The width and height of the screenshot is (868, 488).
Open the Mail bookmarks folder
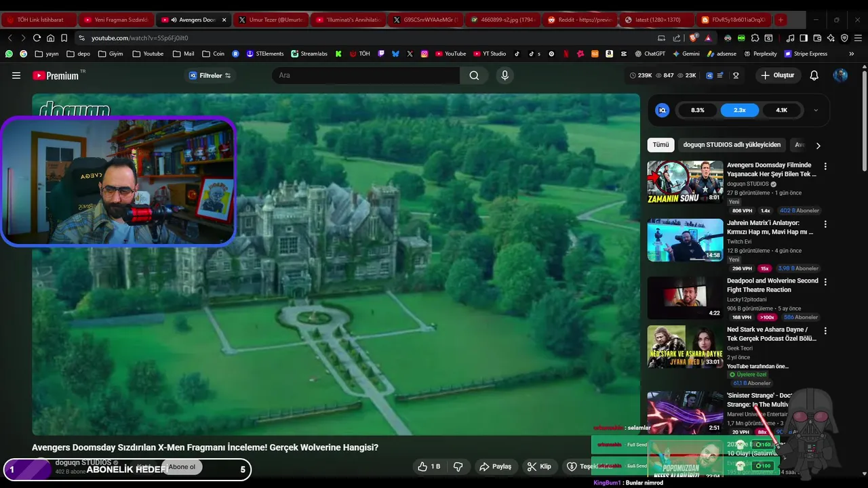pyautogui.click(x=183, y=54)
